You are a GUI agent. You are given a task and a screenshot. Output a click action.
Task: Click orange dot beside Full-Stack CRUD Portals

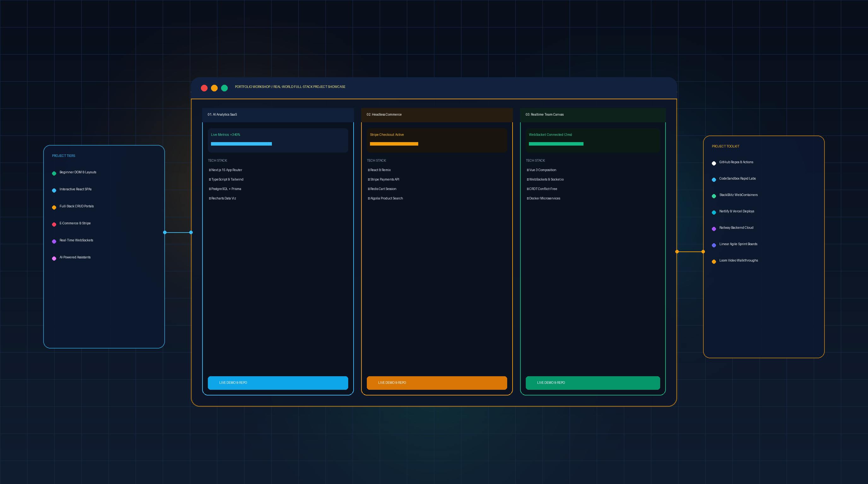click(54, 207)
